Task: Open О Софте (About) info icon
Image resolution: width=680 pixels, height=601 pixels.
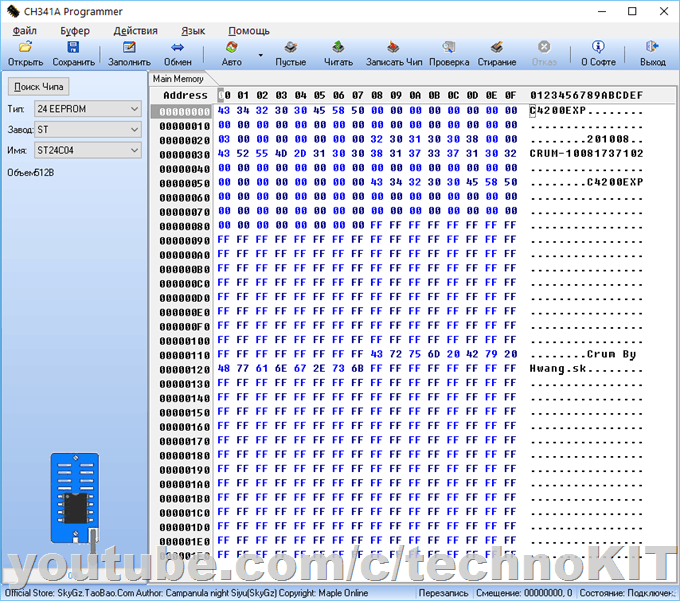Action: click(598, 47)
